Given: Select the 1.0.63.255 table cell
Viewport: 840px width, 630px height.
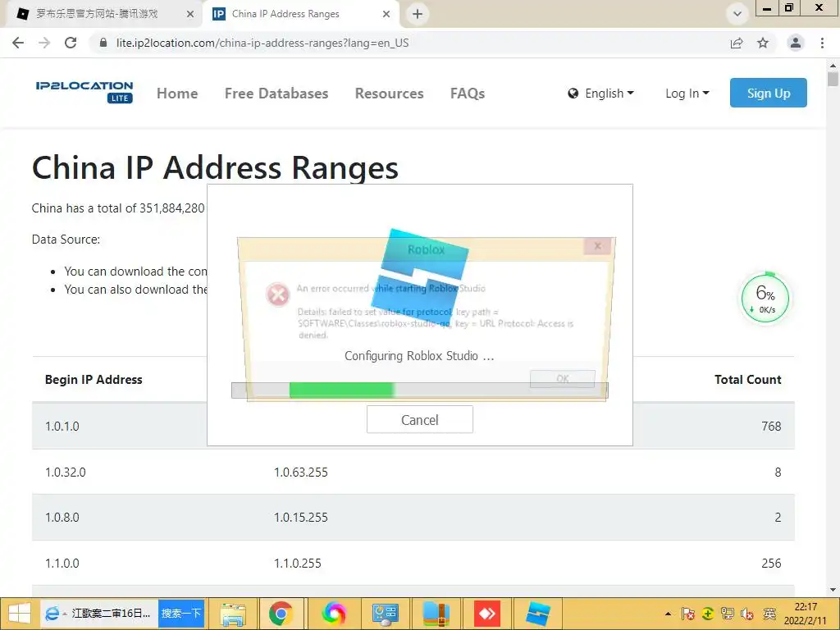Looking at the screenshot, I should point(300,472).
